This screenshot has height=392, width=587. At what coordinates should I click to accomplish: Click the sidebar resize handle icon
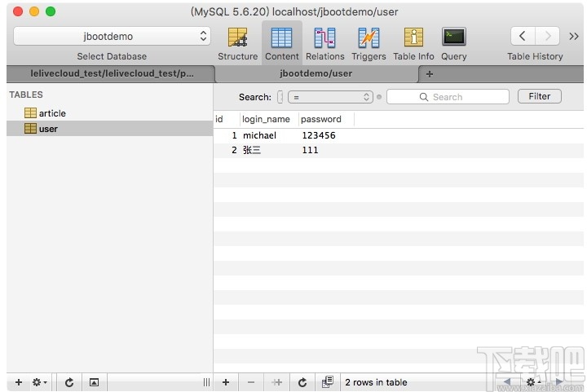coord(206,382)
